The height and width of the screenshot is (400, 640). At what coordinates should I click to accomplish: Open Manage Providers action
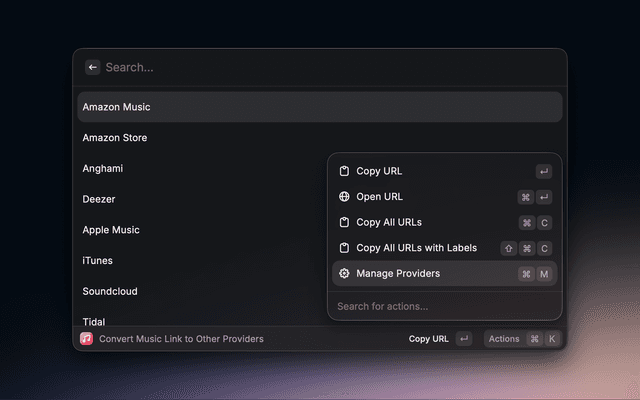point(397,273)
